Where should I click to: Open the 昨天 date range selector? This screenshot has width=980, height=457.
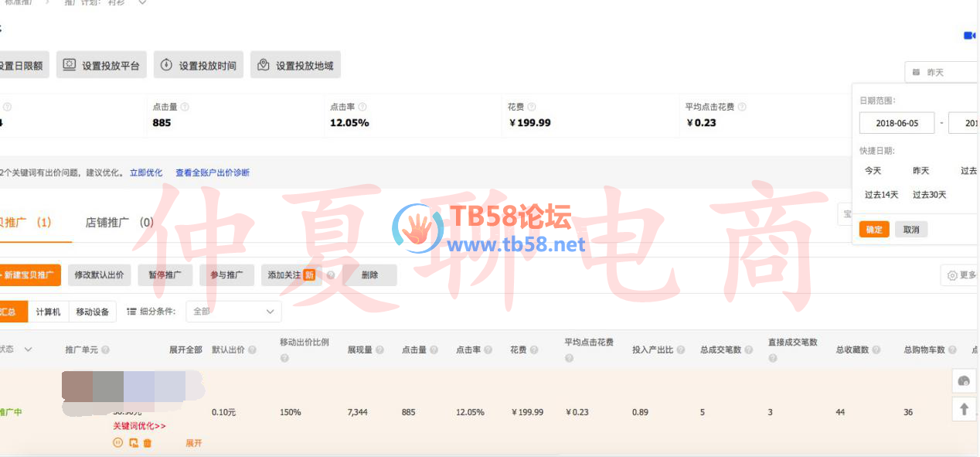click(941, 72)
